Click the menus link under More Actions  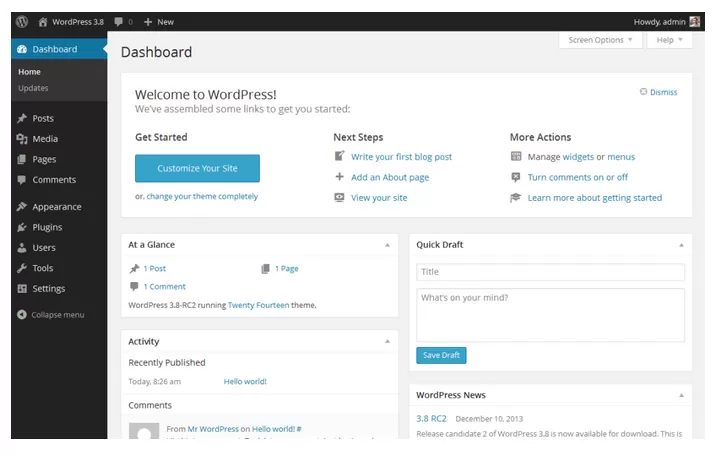[x=621, y=157]
